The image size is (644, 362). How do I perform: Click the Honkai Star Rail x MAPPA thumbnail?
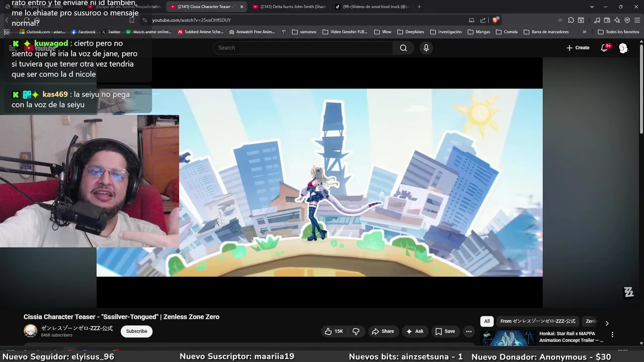click(507, 338)
